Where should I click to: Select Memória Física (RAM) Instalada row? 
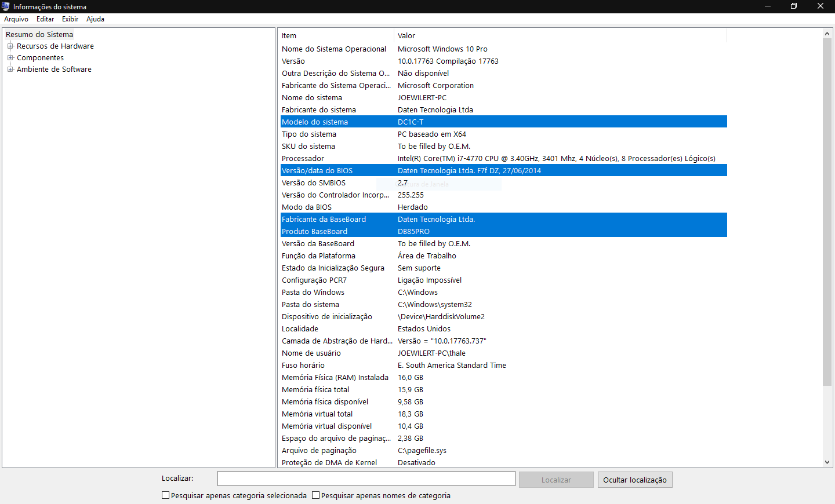(x=503, y=378)
